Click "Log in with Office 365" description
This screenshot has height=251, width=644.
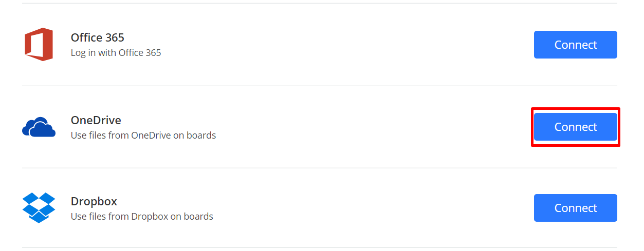click(x=116, y=52)
